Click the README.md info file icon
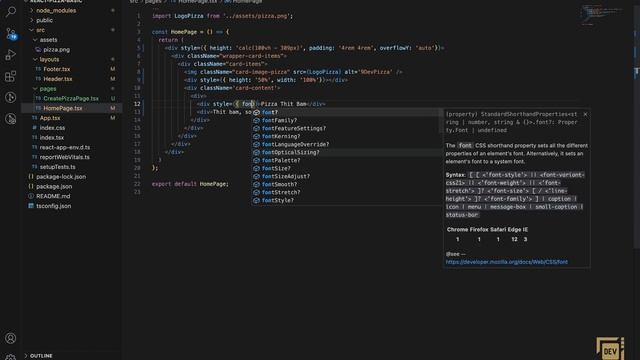The height and width of the screenshot is (360, 640). tap(31, 196)
